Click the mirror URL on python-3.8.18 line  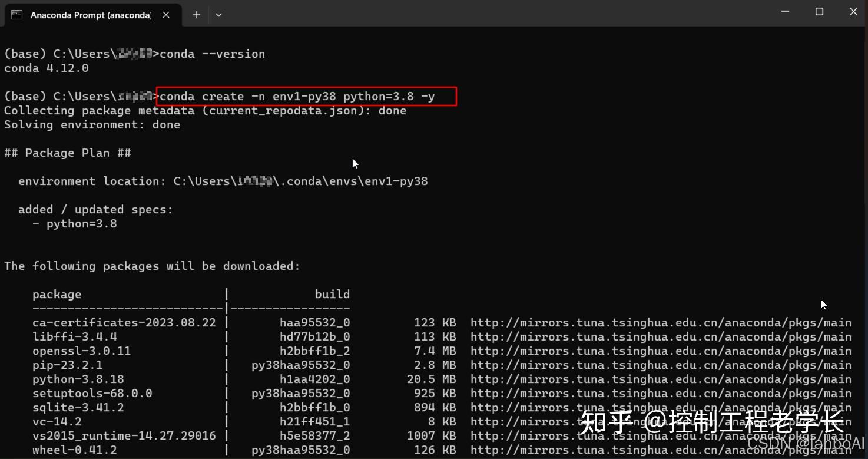click(660, 379)
